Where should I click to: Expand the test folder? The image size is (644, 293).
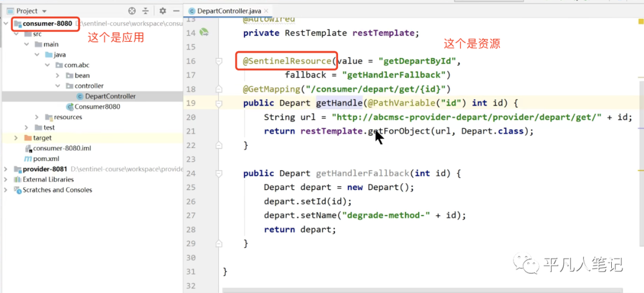pos(27,127)
